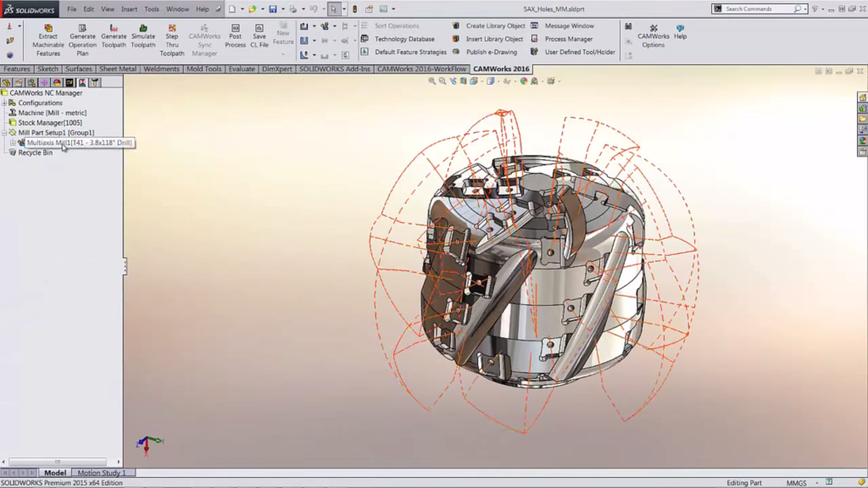Collapse Mill Part Setup1 node
Viewport: 868px width, 488px height.
(4, 133)
